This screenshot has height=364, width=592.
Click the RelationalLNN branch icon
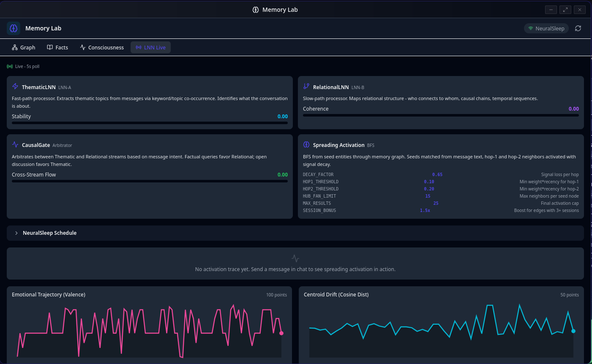pos(306,86)
